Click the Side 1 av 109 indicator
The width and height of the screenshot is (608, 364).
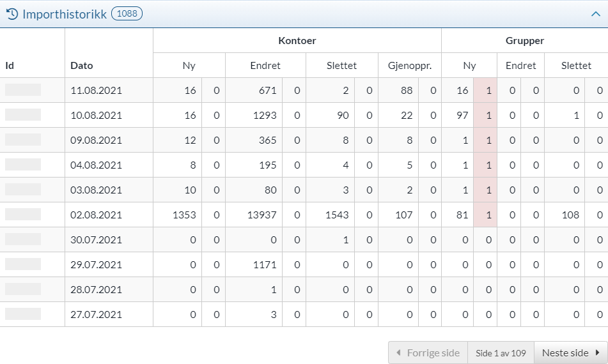[x=501, y=353]
